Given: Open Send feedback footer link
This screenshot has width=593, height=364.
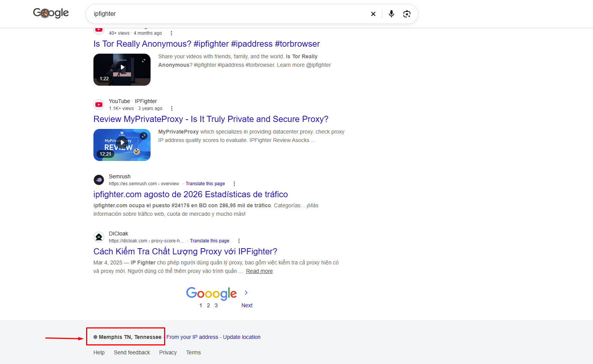Looking at the screenshot, I should pos(132,352).
